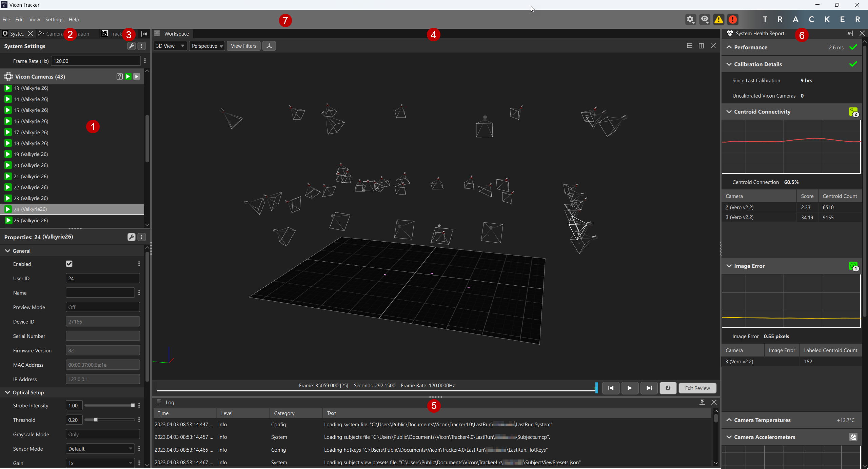Screen dimensions: 868x469
Task: Close the Log panel
Action: 714,402
